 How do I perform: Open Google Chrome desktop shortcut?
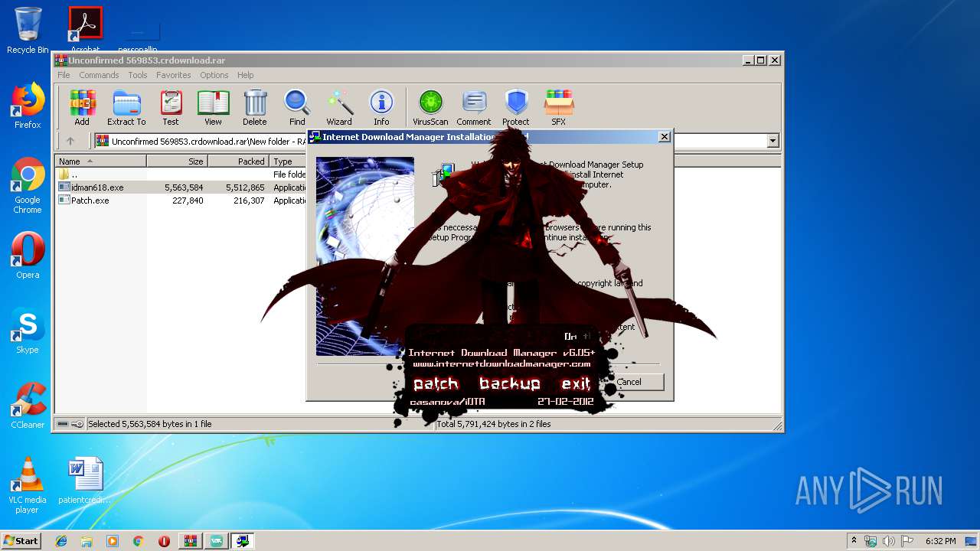coord(28,185)
